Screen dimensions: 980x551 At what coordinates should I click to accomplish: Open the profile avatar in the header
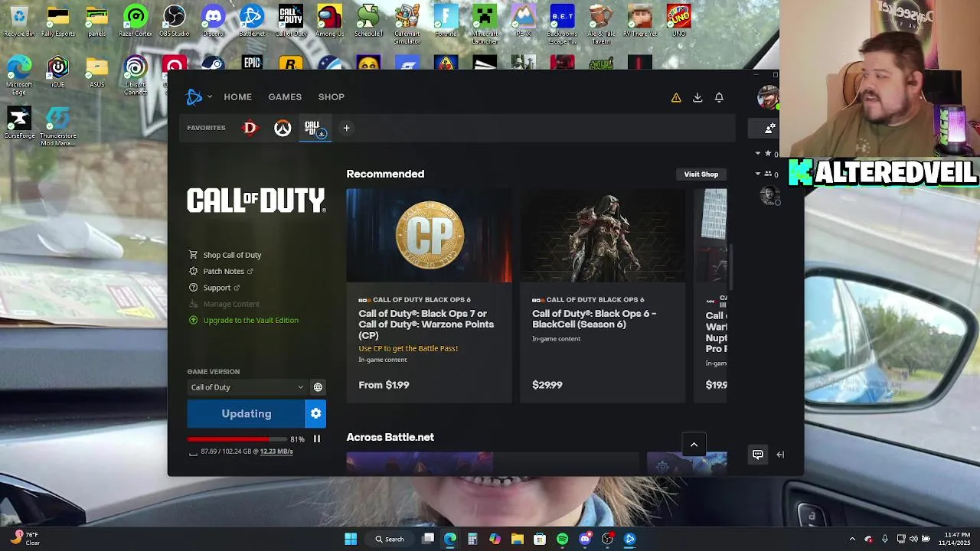767,97
